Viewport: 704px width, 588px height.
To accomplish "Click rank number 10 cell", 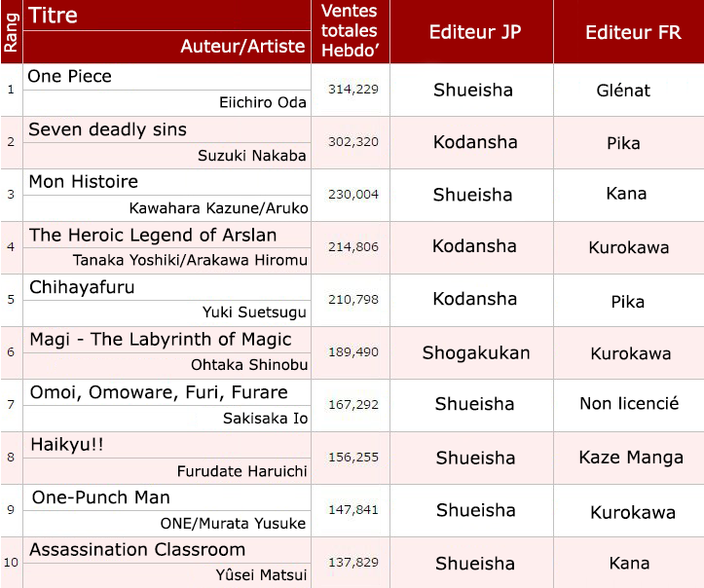I will click(11, 563).
